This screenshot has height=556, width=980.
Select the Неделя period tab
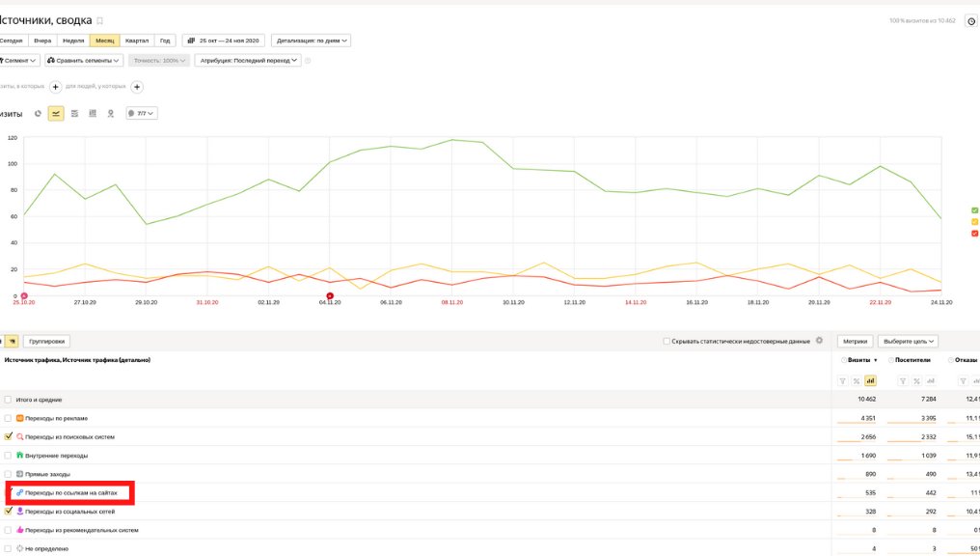point(73,41)
